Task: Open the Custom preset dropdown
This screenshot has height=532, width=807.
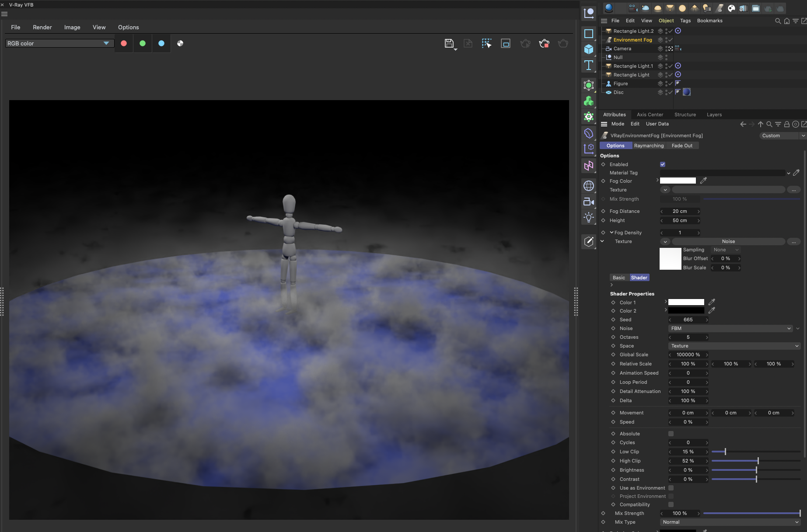Action: [x=782, y=136]
